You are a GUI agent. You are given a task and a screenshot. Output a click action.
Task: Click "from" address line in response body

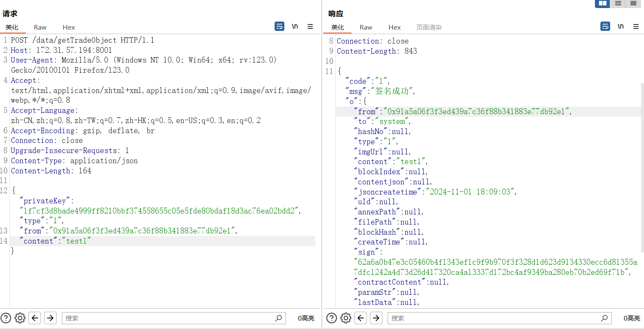(x=463, y=112)
